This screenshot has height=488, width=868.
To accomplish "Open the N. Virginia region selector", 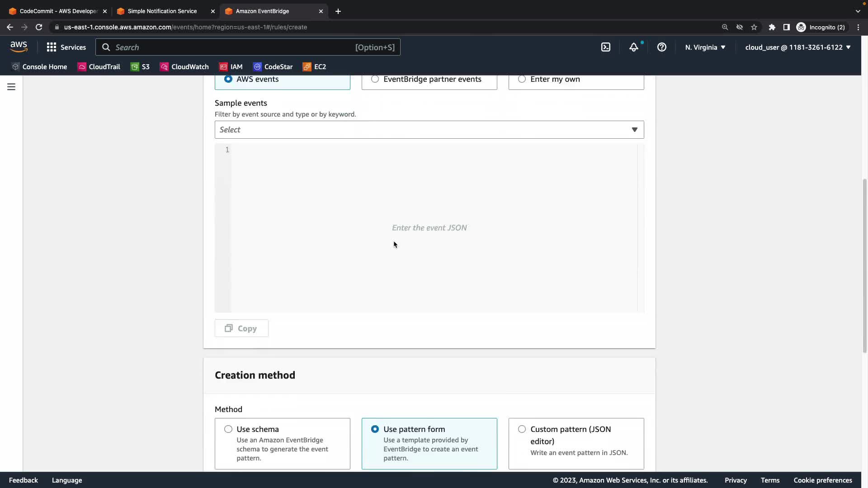I will pyautogui.click(x=705, y=47).
